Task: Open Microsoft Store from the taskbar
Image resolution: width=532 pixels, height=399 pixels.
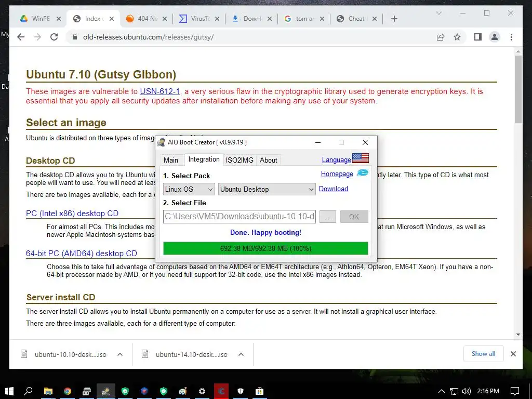Action: click(260, 391)
